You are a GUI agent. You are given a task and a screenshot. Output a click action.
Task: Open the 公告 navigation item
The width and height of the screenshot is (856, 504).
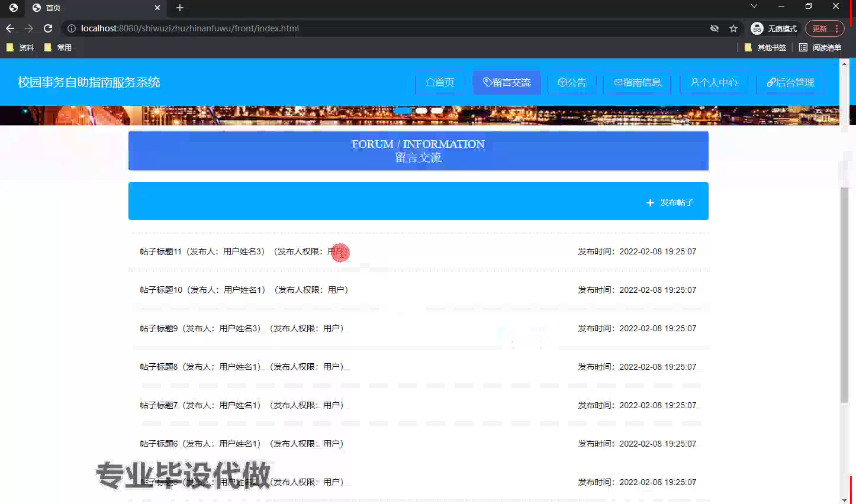point(572,82)
